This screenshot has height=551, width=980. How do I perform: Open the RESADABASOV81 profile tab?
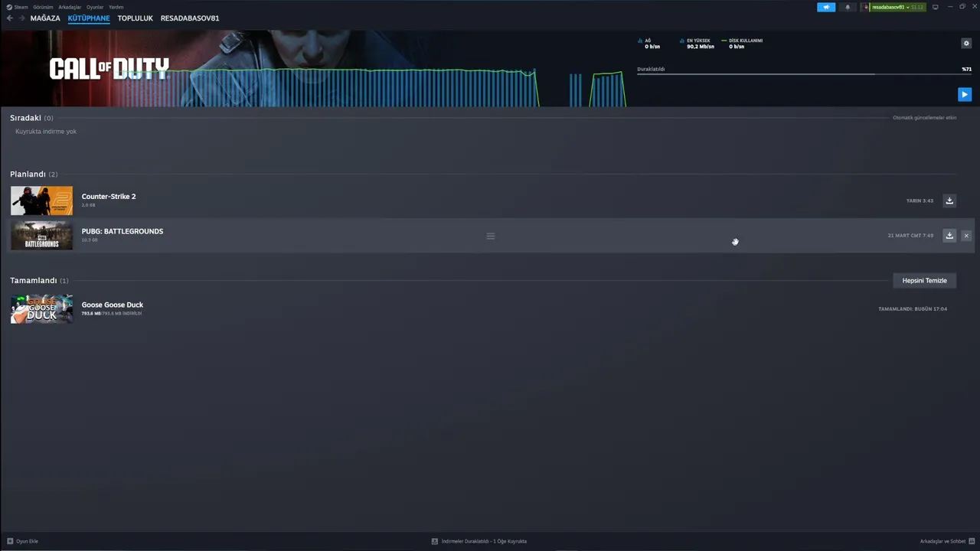tap(190, 18)
